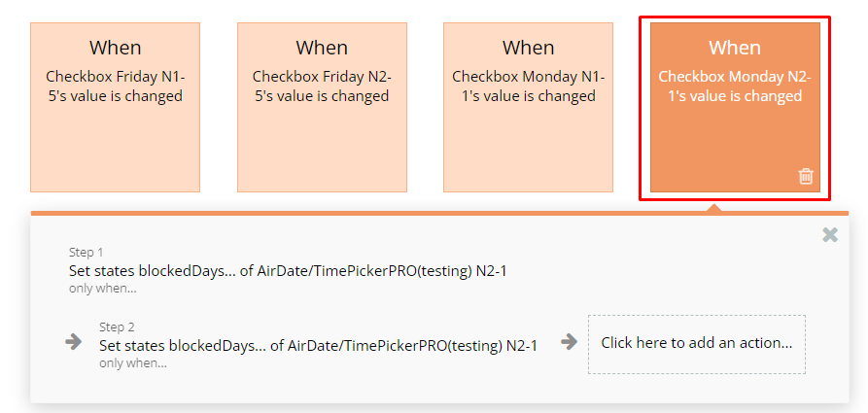Click the gray arrow before the add-action box

tap(569, 342)
